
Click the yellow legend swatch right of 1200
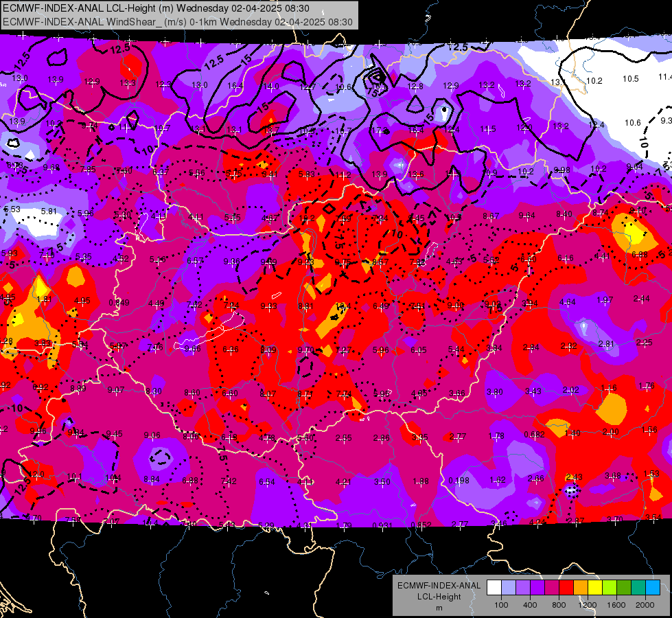coord(595,588)
